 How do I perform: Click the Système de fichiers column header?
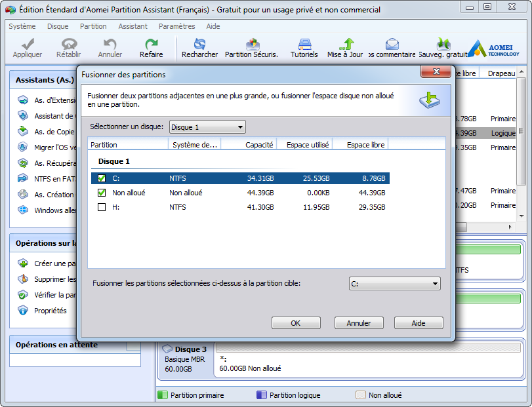[194, 145]
